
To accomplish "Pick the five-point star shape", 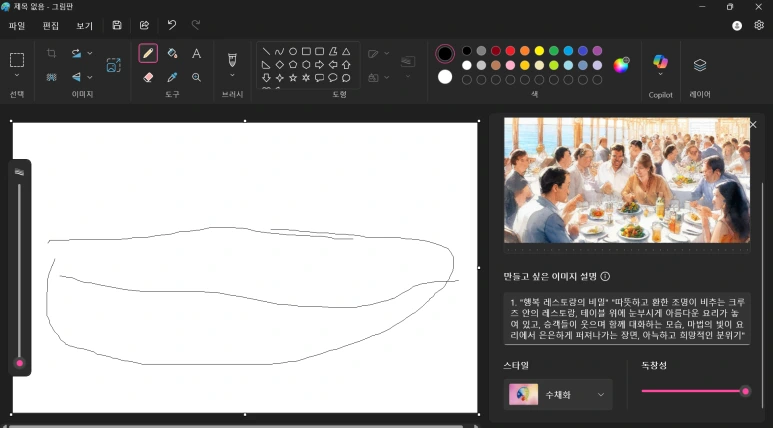I will point(293,77).
